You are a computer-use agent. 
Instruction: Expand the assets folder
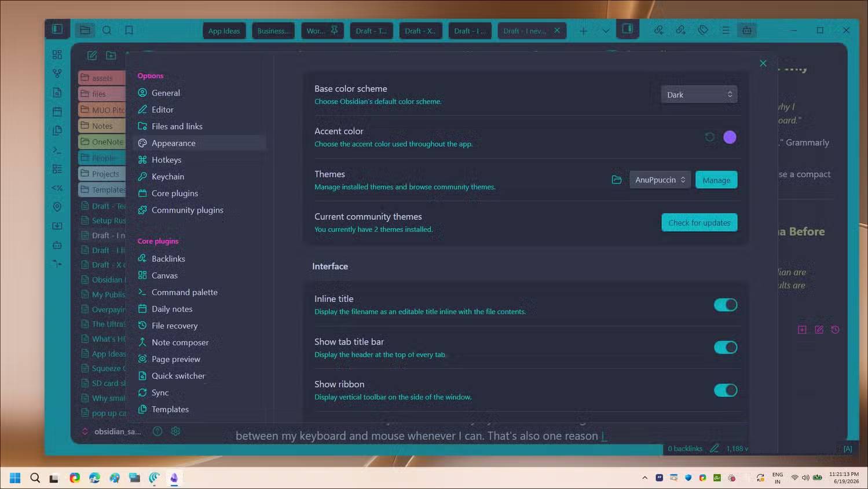click(x=102, y=78)
